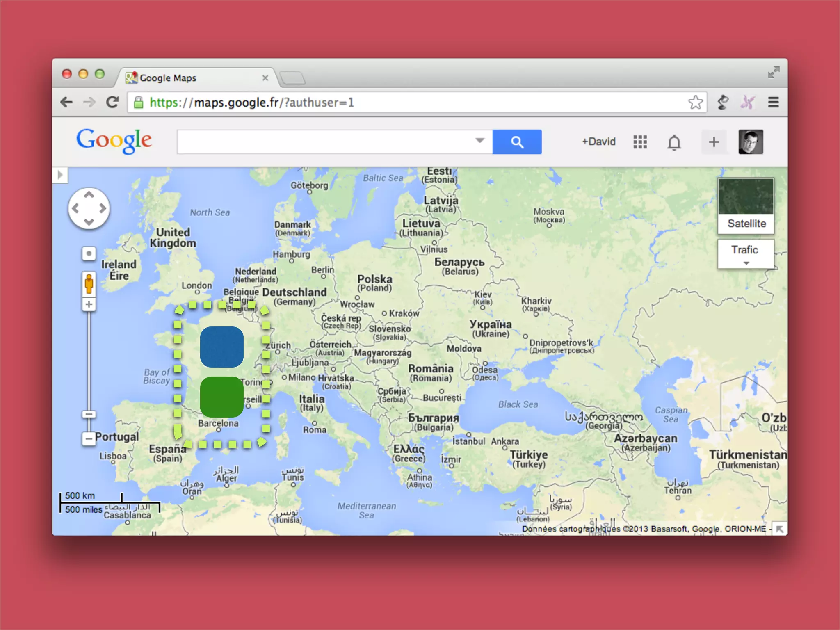Image resolution: width=840 pixels, height=630 pixels.
Task: Open Chrome hamburger menu
Action: pyautogui.click(x=773, y=102)
